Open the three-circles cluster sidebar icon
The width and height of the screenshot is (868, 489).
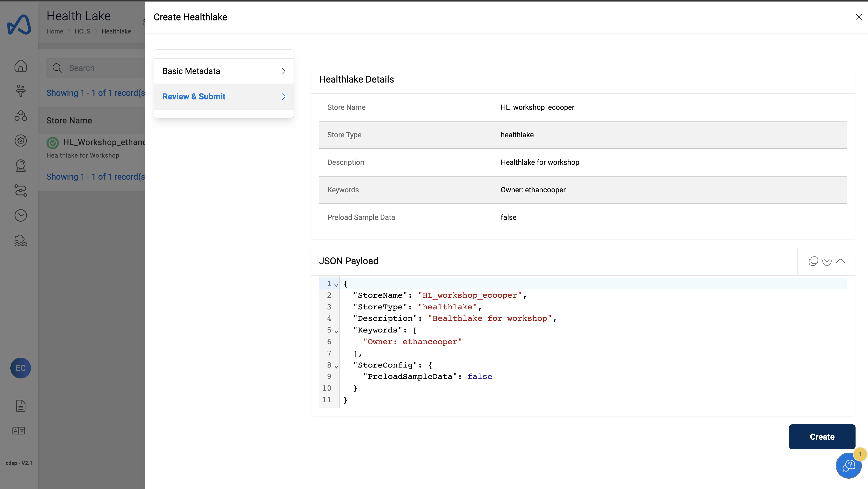pyautogui.click(x=21, y=116)
